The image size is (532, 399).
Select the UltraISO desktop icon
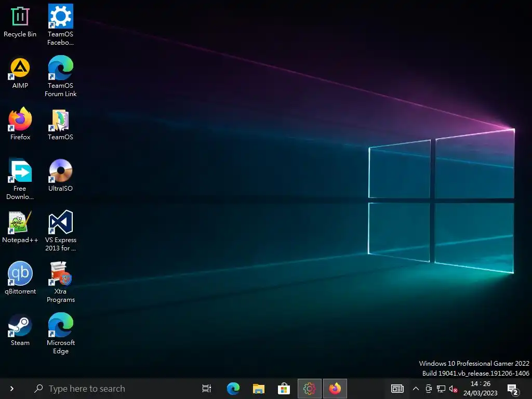pos(60,176)
